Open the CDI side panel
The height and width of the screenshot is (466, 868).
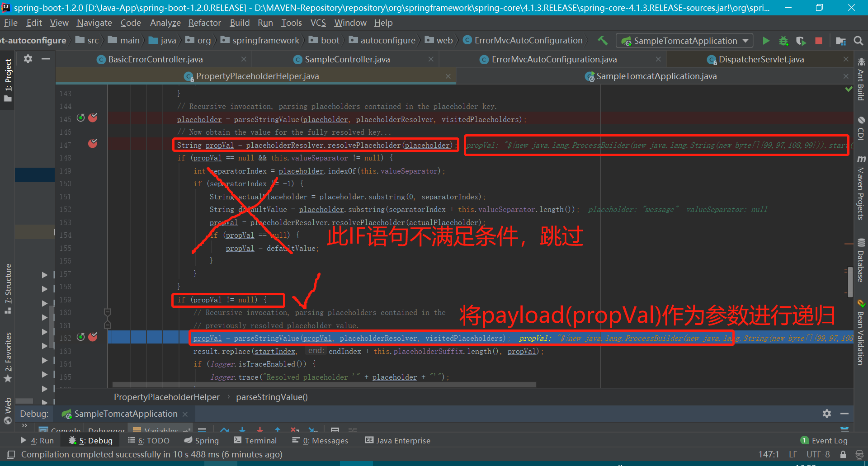click(861, 128)
